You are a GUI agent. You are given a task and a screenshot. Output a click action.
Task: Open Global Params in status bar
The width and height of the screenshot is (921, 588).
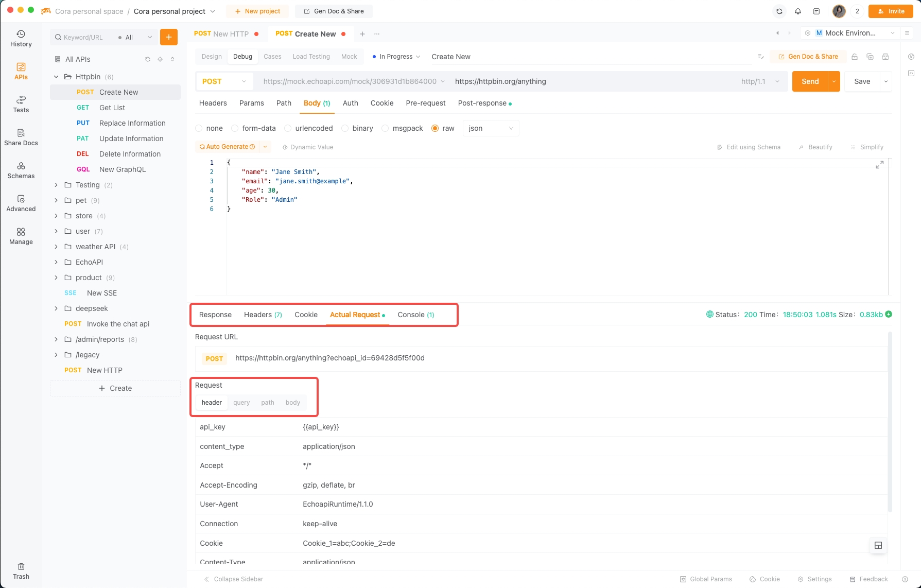pyautogui.click(x=706, y=579)
